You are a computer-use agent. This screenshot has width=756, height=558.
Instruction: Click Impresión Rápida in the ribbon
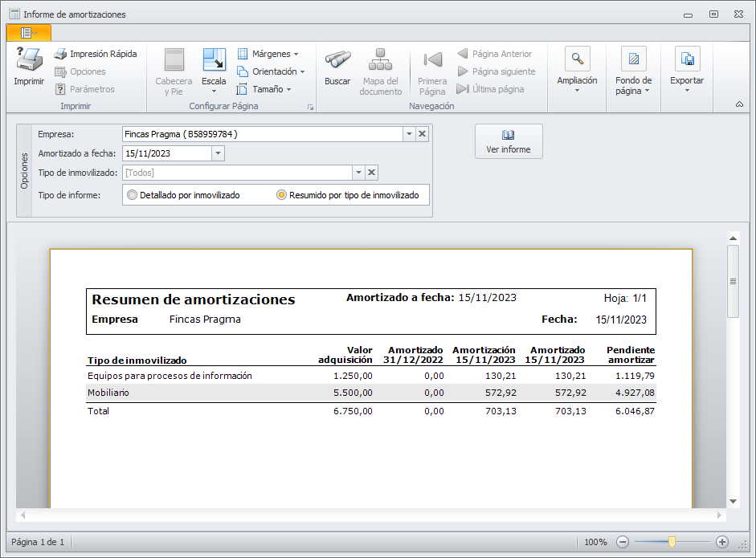(x=95, y=54)
